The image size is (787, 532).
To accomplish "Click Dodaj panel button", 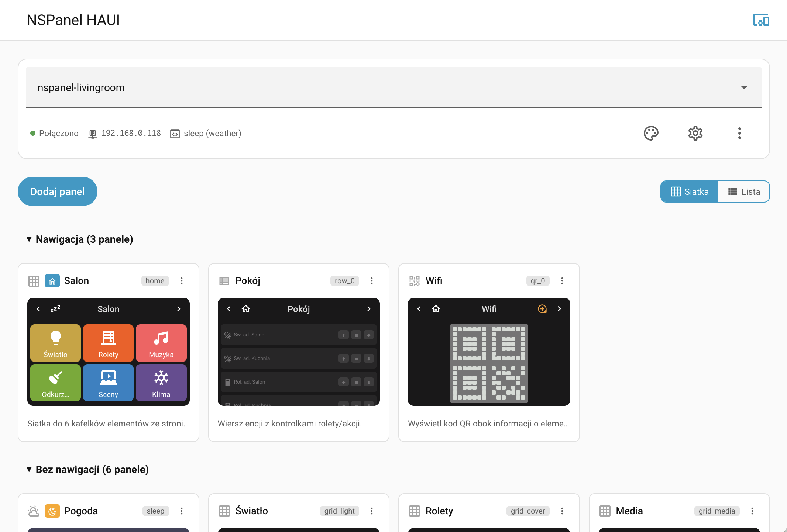I will 58,191.
